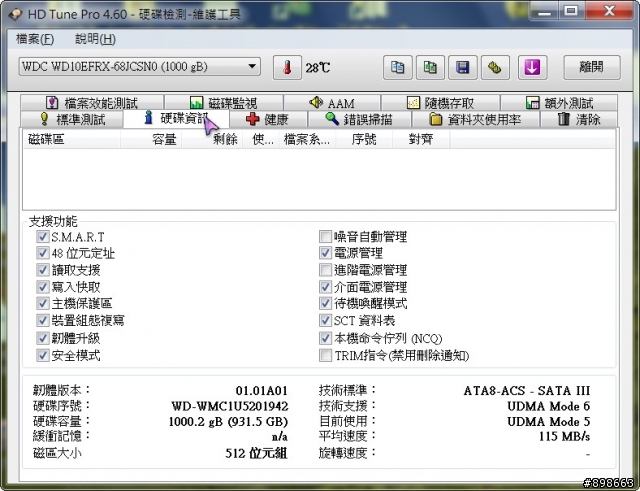Click the ATA8-ACS - SATA III value
Image resolution: width=640 pixels, height=491 pixels.
click(x=527, y=391)
